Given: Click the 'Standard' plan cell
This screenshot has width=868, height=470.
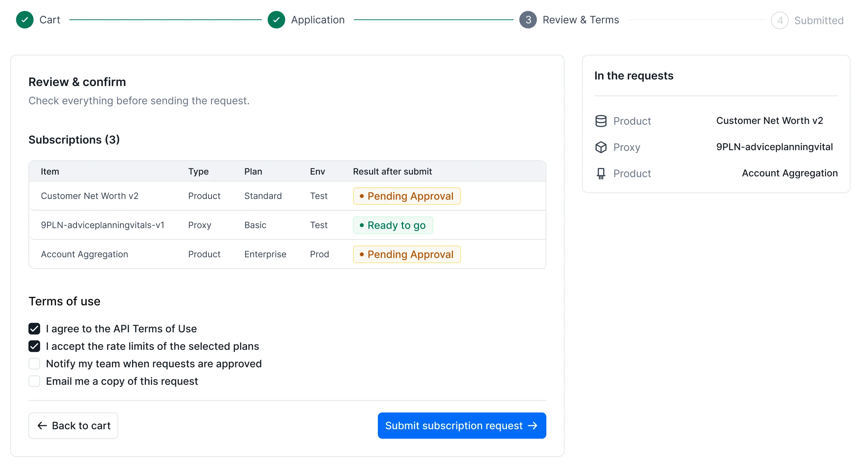Looking at the screenshot, I should 263,196.
